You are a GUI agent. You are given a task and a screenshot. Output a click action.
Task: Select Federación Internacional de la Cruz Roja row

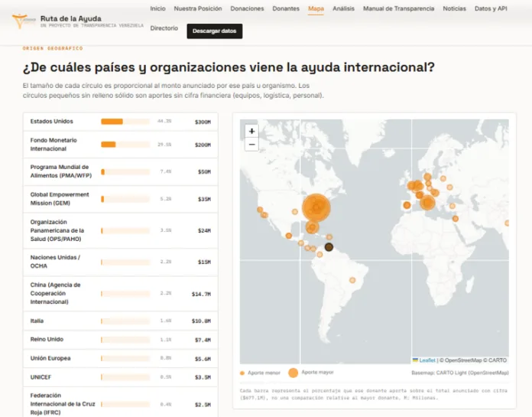121,402
